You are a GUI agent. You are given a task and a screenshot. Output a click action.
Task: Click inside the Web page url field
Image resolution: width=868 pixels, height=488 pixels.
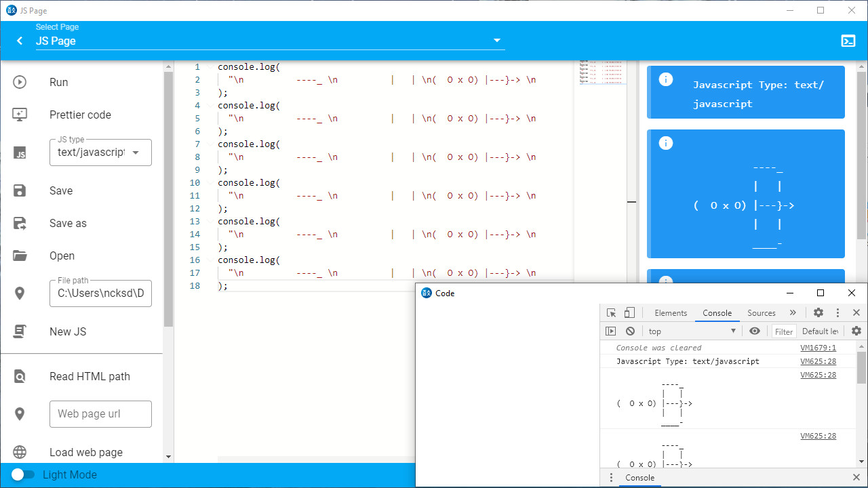100,413
